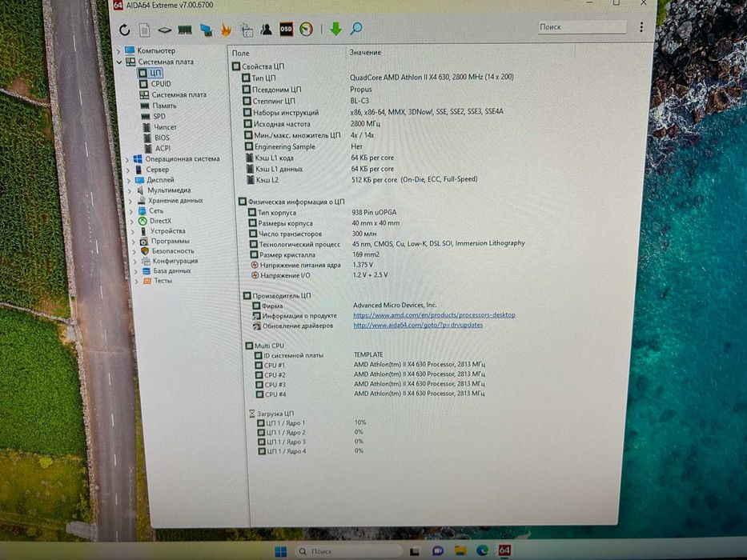Image resolution: width=747 pixels, height=560 pixels.
Task: Open Task View on the taskbar
Action: (x=415, y=551)
